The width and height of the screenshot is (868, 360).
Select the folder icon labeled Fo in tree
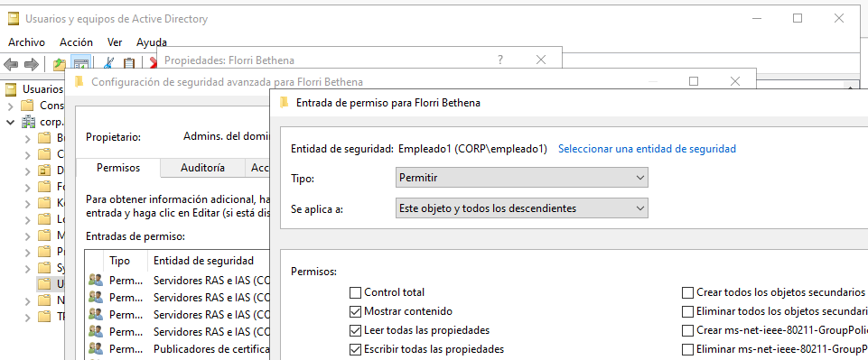(44, 187)
